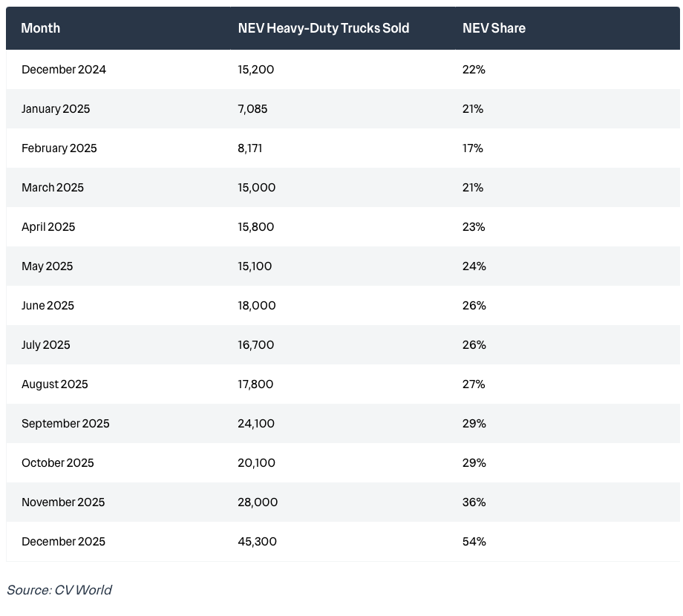Select the October 2025 month cell
Screen dimensions: 683x616
[58, 463]
